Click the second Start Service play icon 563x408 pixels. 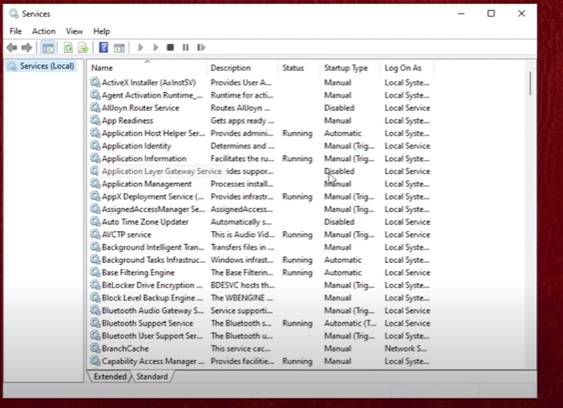(155, 47)
